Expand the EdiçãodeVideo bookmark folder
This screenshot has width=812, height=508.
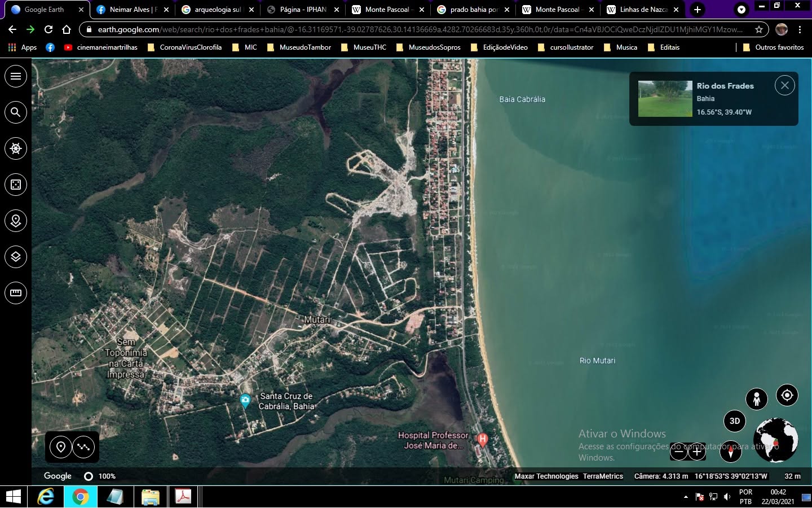pos(499,47)
